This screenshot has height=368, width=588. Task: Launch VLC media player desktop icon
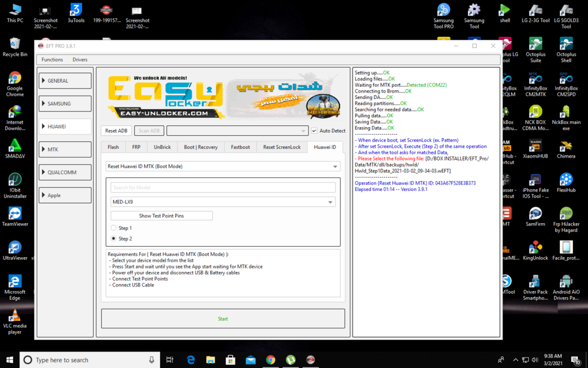[x=15, y=321]
